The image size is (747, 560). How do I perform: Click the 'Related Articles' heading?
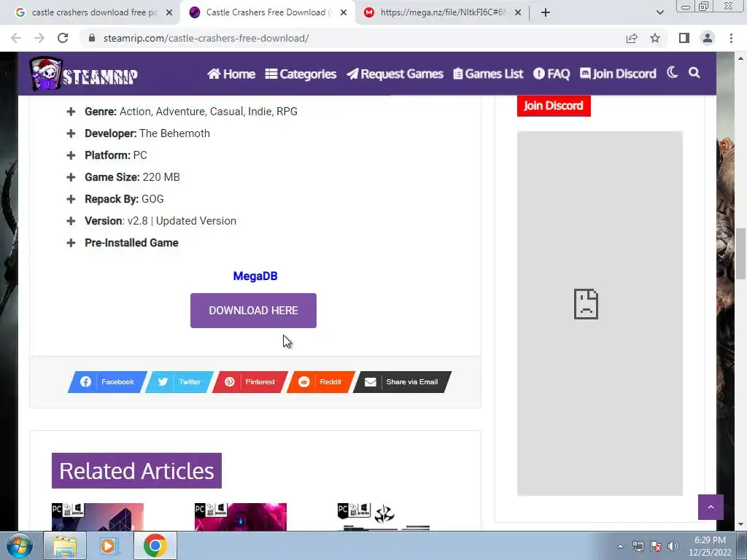point(136,470)
